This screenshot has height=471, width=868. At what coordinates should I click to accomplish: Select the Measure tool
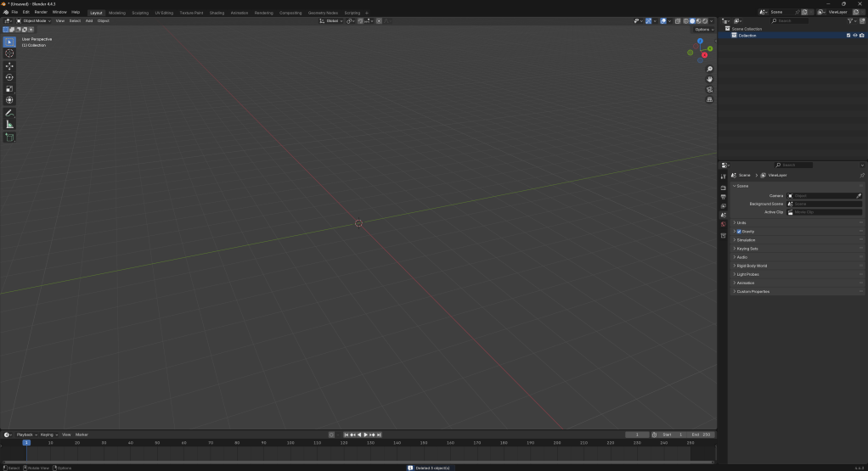(x=9, y=125)
